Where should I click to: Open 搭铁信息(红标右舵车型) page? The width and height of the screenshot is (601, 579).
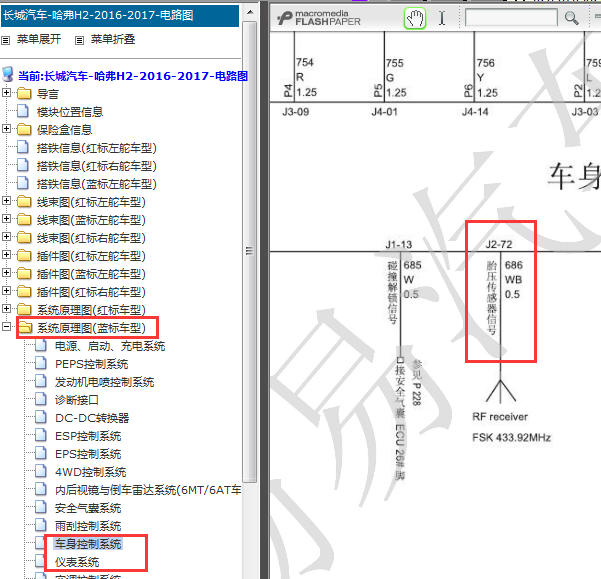click(97, 166)
